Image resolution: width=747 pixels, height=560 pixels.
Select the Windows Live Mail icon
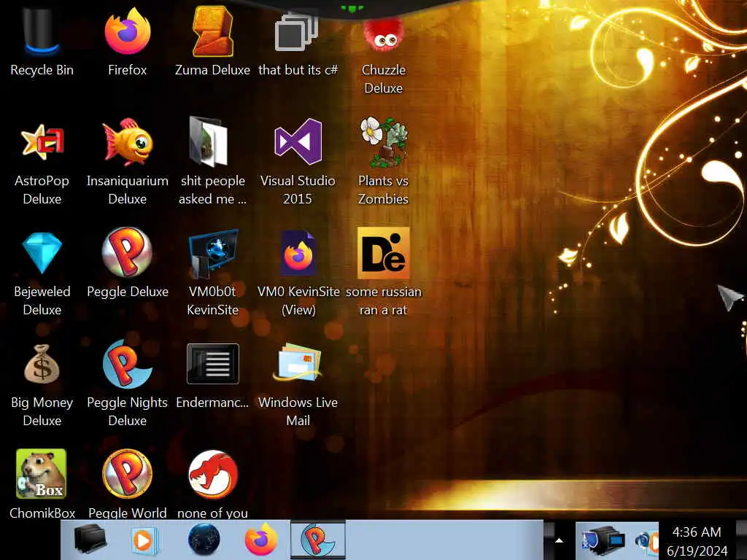[x=298, y=363]
